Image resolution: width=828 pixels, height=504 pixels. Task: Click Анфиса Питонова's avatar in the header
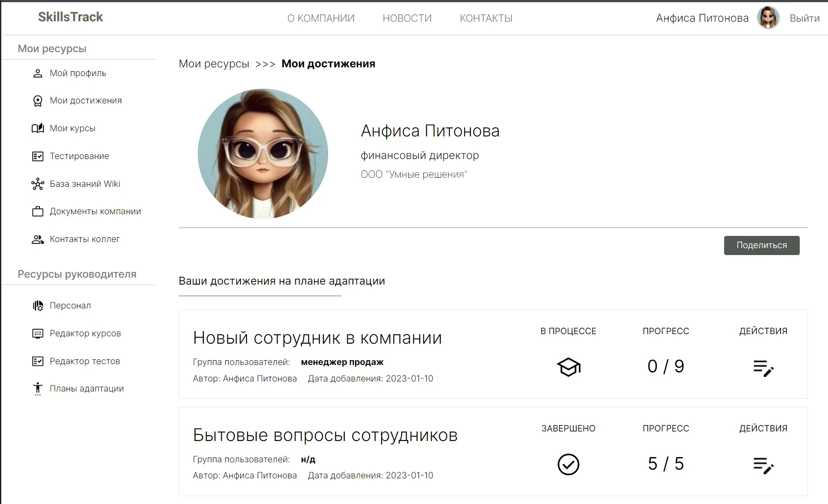(768, 18)
